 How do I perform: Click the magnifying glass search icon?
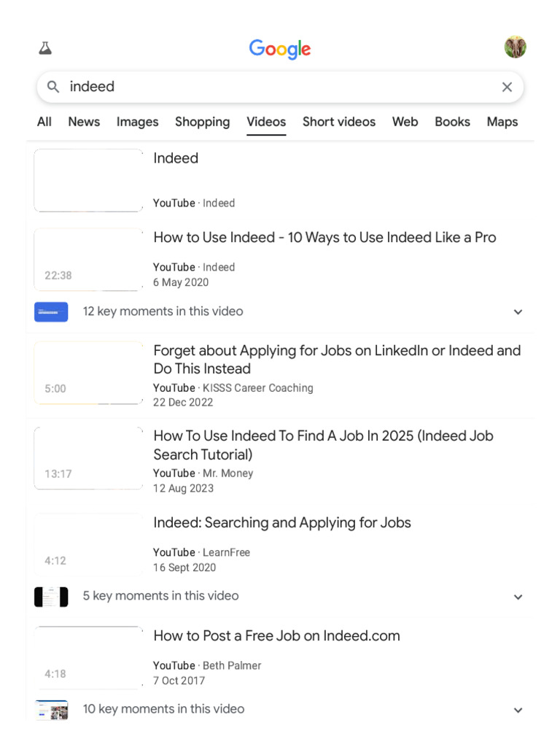tap(52, 87)
